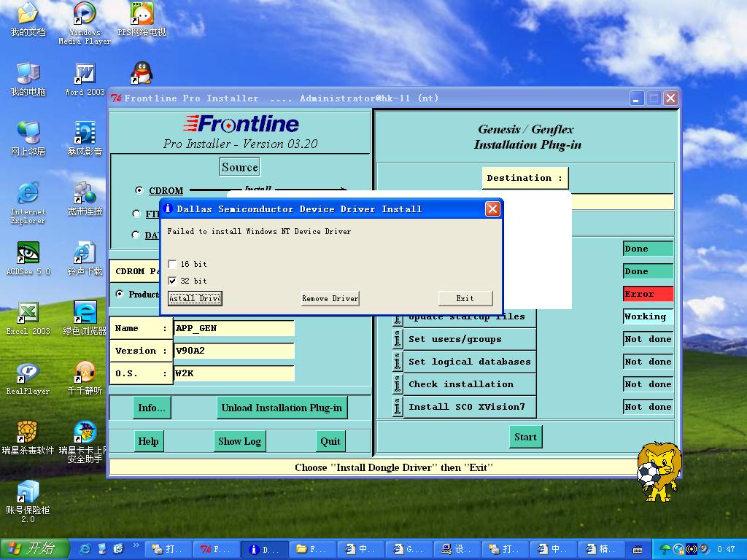747x560 pixels.
Task: Select the second source radio button below CDROM
Action: 136,214
